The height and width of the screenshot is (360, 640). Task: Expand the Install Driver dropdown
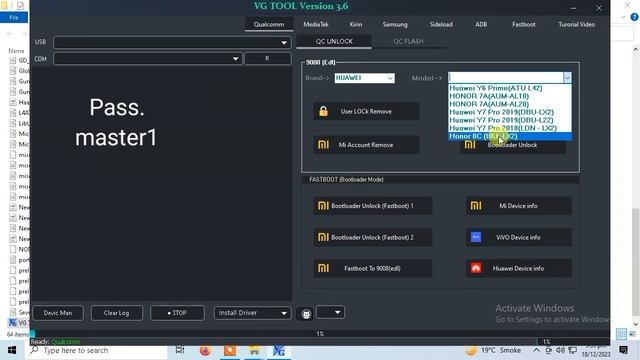click(284, 313)
